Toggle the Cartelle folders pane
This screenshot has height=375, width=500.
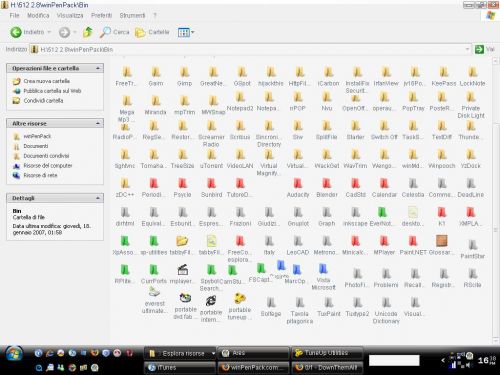pos(152,32)
